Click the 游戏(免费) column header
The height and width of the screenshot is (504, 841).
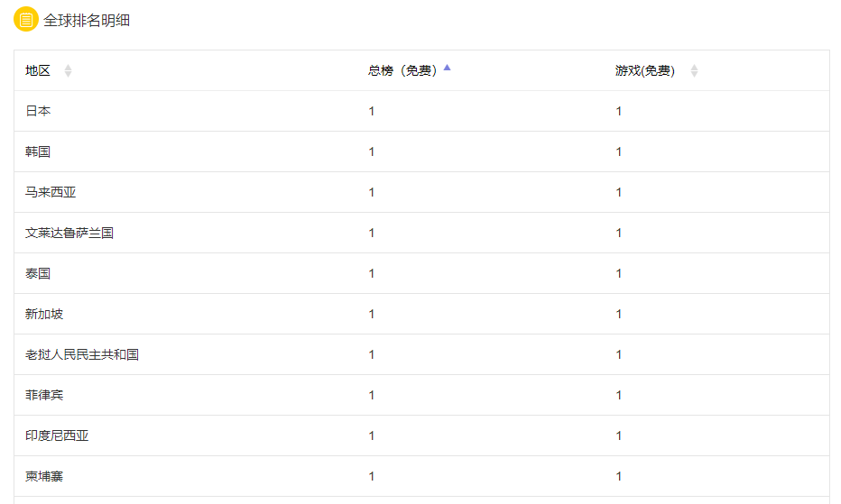[645, 71]
